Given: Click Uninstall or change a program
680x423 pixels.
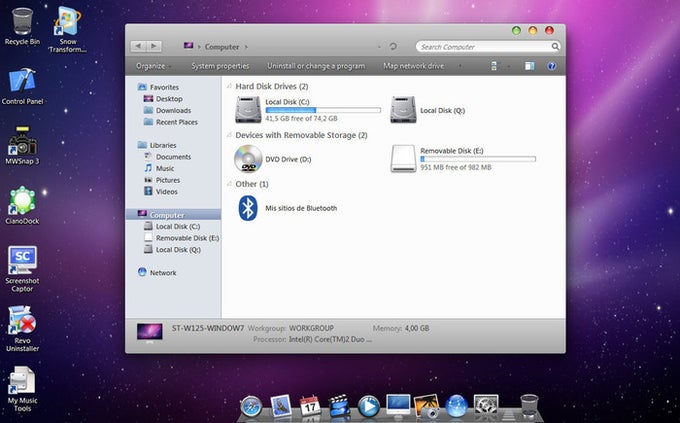Looking at the screenshot, I should (x=316, y=66).
